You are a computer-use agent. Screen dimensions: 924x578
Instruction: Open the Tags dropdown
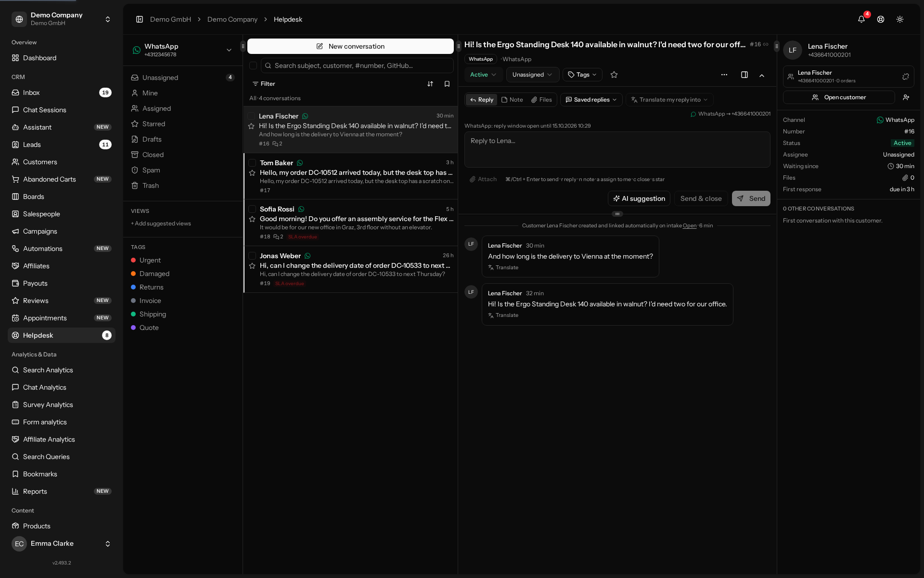click(x=582, y=75)
